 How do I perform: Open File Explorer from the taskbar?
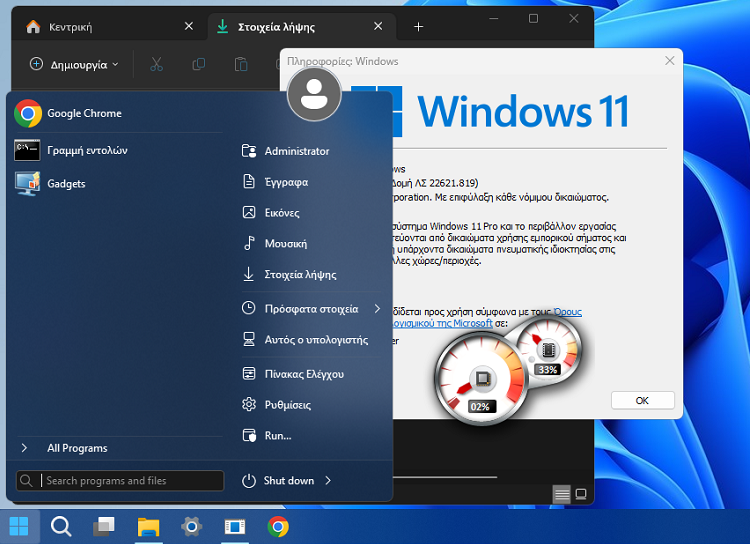tap(148, 527)
